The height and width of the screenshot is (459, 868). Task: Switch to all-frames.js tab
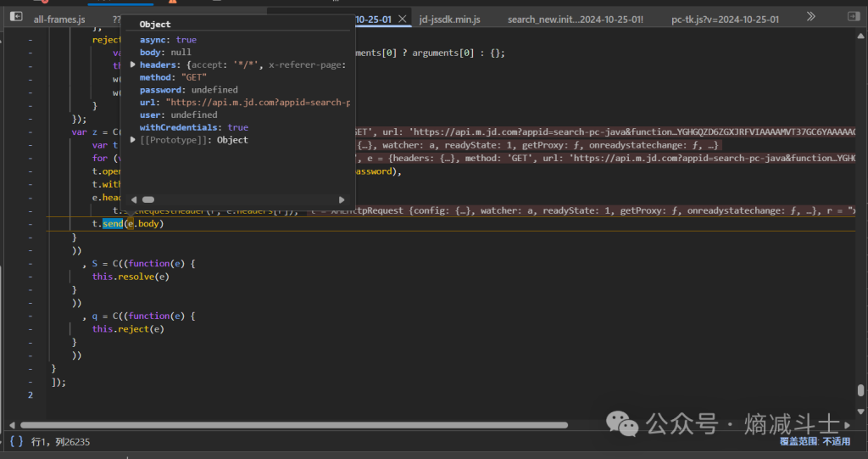pos(59,19)
